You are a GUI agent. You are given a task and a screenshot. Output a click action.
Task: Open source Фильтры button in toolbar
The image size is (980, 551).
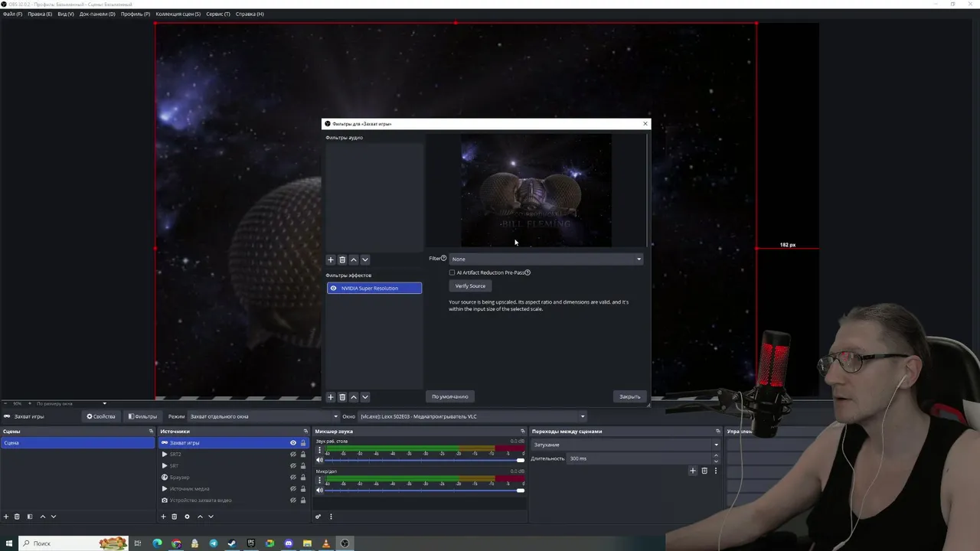143,416
